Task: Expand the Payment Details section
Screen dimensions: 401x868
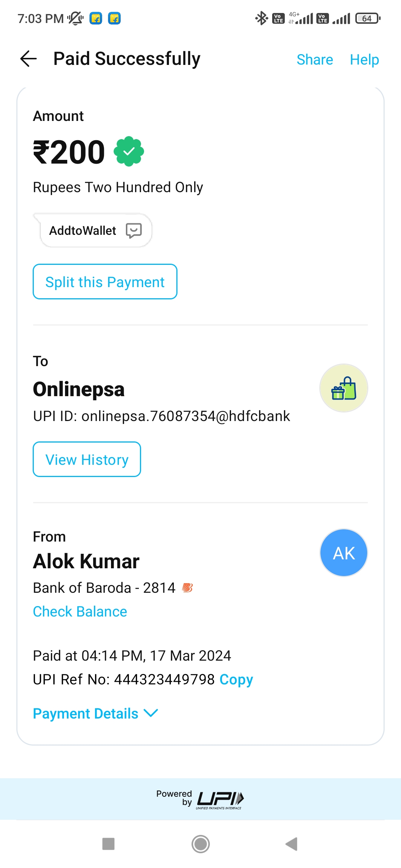Action: click(86, 713)
